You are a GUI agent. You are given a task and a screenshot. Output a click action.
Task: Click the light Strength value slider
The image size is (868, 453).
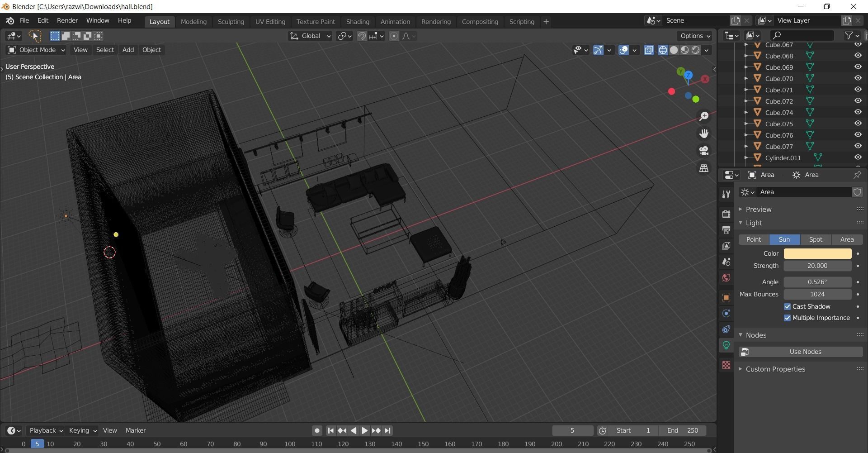coord(817,266)
